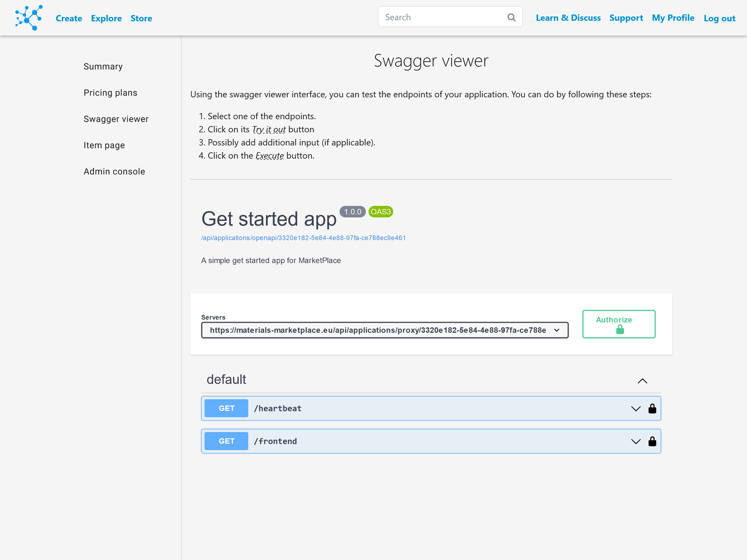Expand the /heartbeat endpoint chevron
The width and height of the screenshot is (747, 560).
(x=635, y=409)
